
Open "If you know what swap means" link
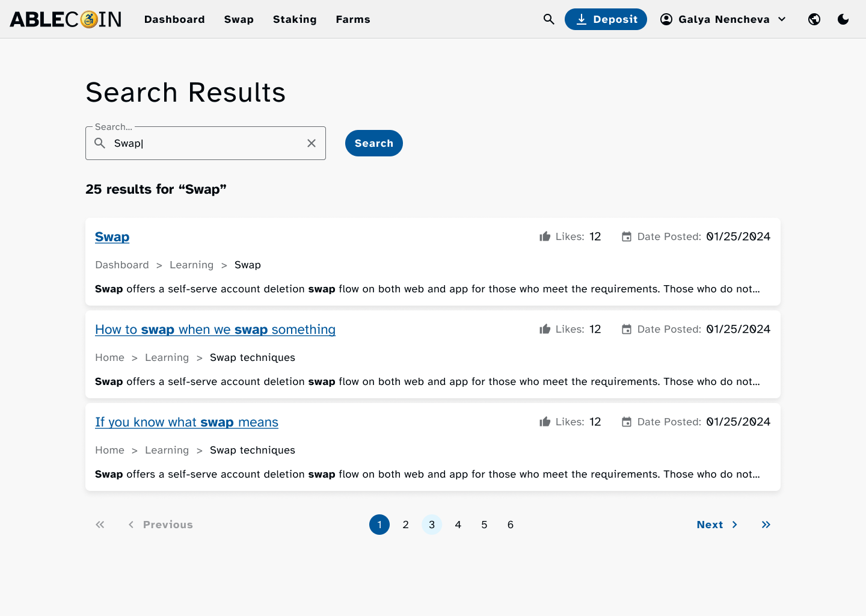186,422
